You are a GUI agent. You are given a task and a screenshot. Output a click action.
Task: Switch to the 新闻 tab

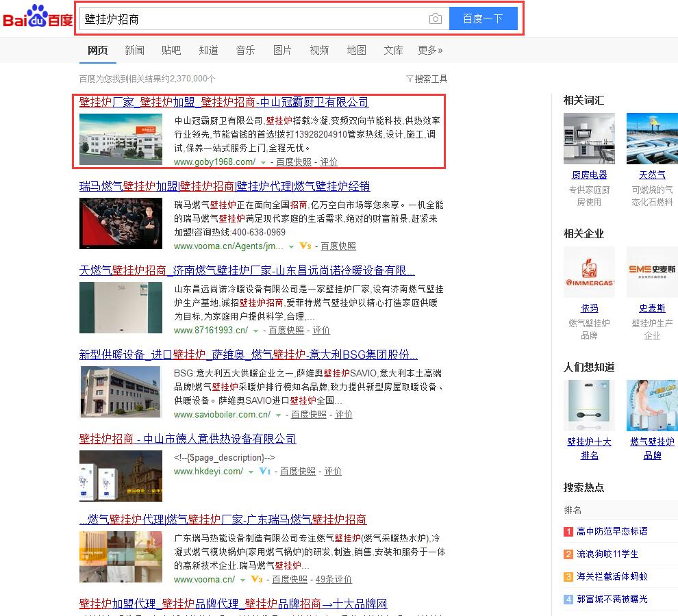tap(134, 50)
